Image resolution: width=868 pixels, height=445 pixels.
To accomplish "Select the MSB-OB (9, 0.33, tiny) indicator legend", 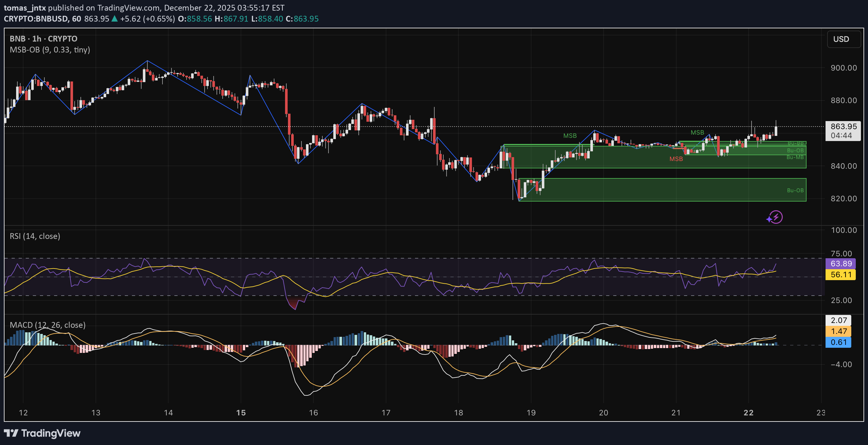I will tap(50, 50).
